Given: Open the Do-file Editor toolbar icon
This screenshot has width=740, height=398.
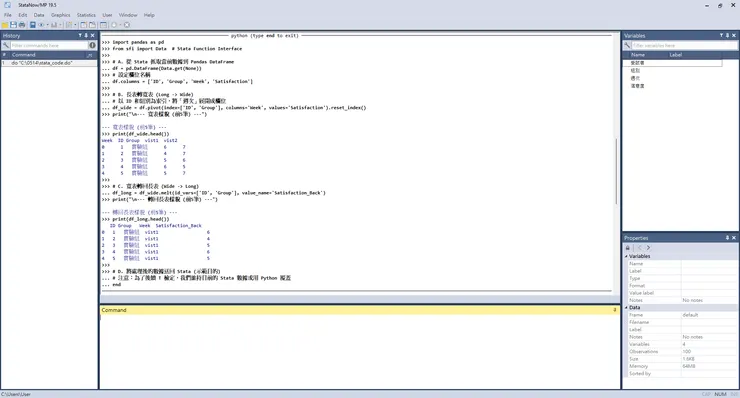Looking at the screenshot, I should coord(69,25).
